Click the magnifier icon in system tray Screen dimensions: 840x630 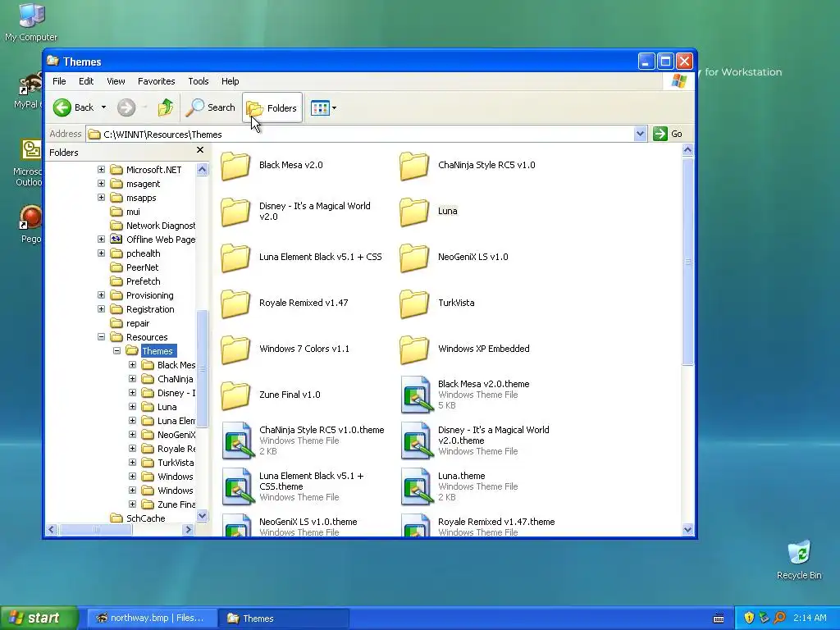coord(779,619)
